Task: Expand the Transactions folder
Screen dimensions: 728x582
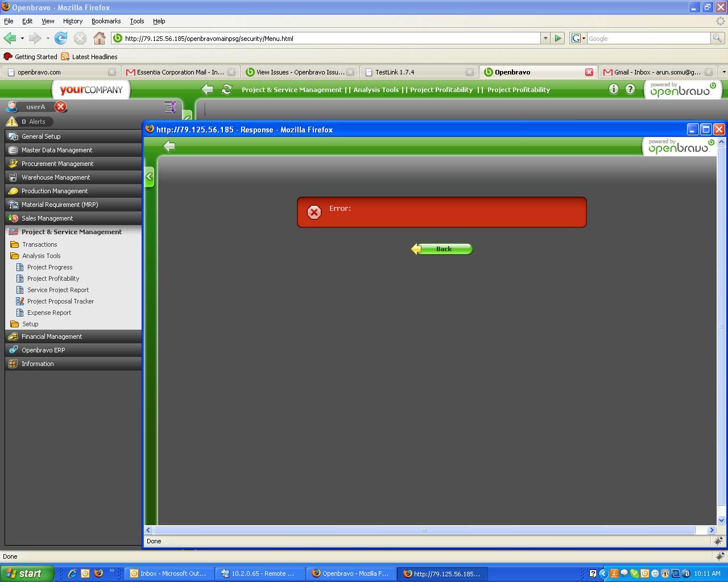Action: [39, 244]
